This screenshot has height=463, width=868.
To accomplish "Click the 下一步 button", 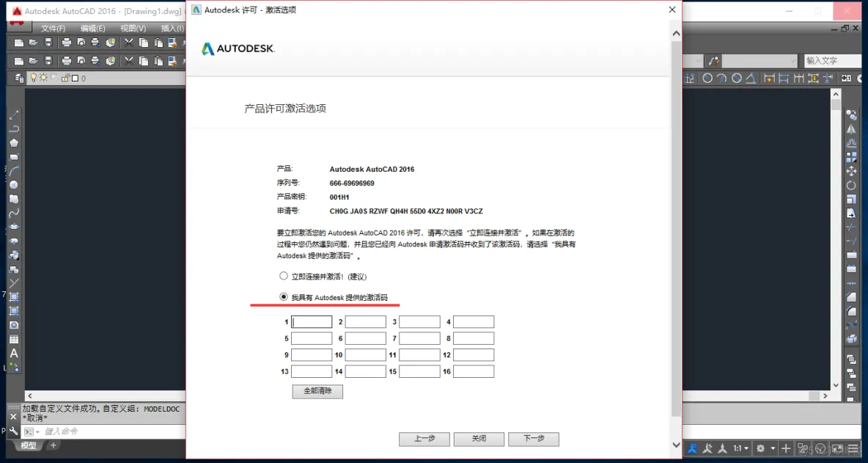I will point(534,439).
